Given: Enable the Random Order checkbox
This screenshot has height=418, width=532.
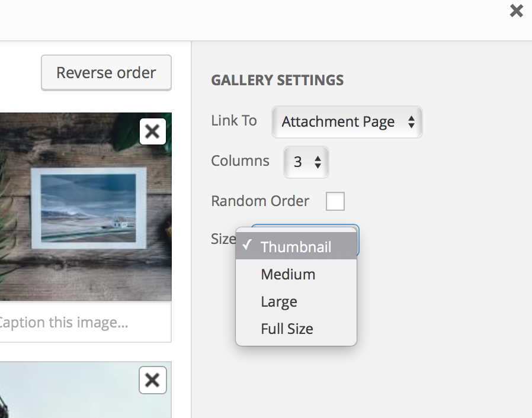Looking at the screenshot, I should pos(335,201).
